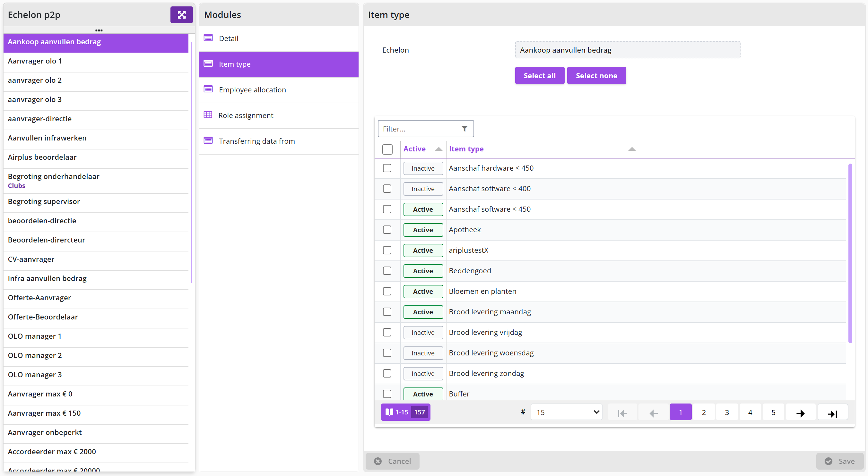Image resolution: width=868 pixels, height=476 pixels.
Task: Click the Detail module list icon
Action: pyautogui.click(x=208, y=38)
